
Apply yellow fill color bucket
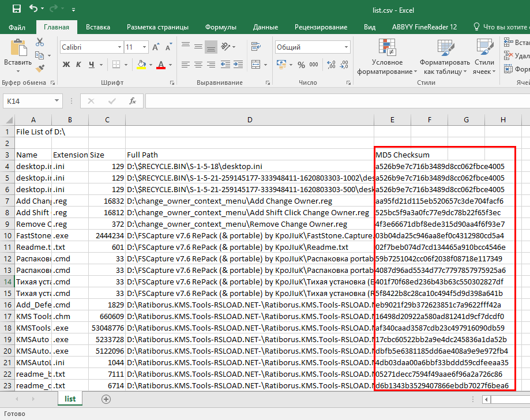142,65
